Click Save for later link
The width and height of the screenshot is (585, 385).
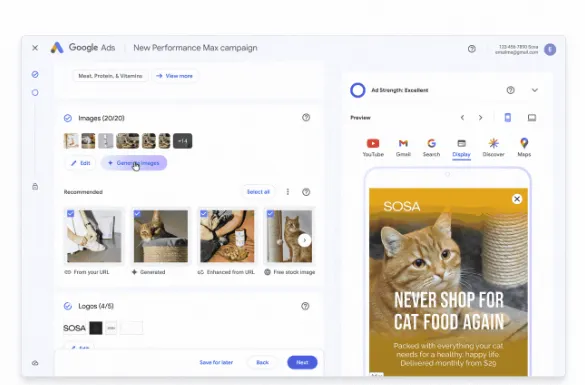click(x=216, y=362)
